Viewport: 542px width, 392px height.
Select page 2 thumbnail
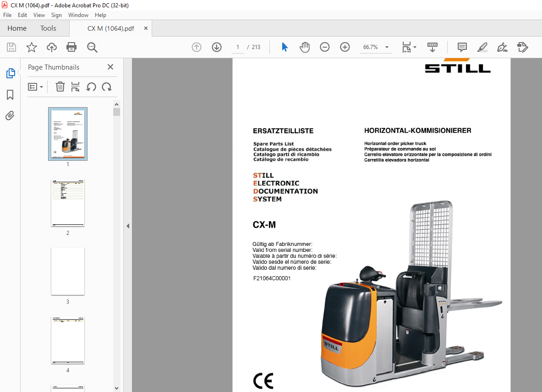pyautogui.click(x=68, y=203)
